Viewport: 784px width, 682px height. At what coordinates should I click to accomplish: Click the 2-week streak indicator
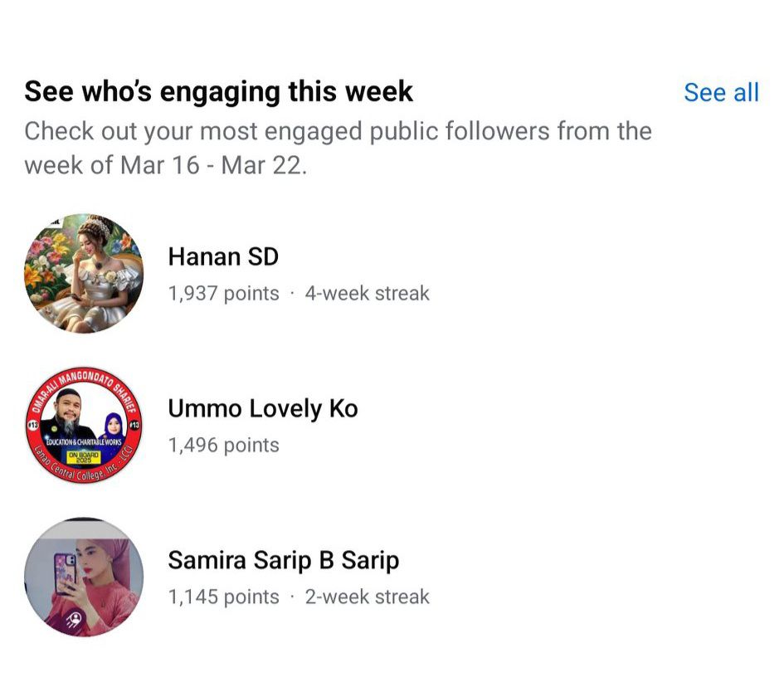(x=367, y=597)
